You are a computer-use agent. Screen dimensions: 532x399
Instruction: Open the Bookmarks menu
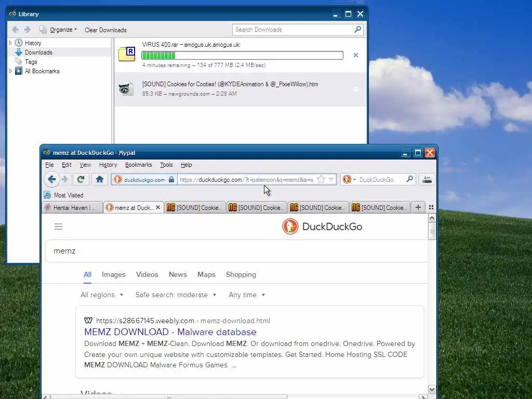[138, 165]
